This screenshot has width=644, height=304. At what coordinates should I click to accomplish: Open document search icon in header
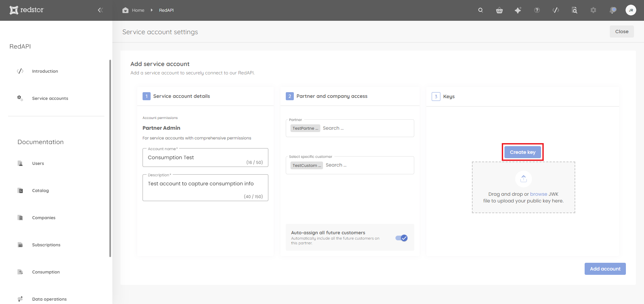pos(575,10)
